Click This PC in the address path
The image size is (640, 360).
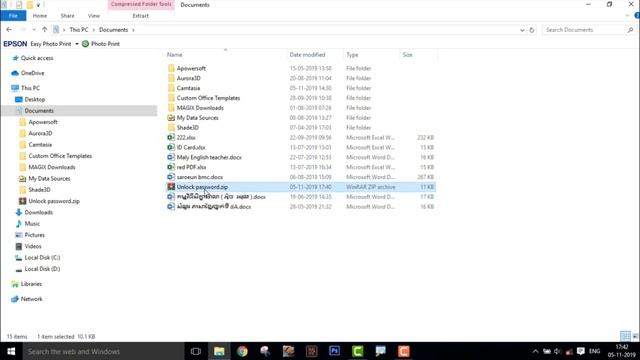[x=79, y=30]
